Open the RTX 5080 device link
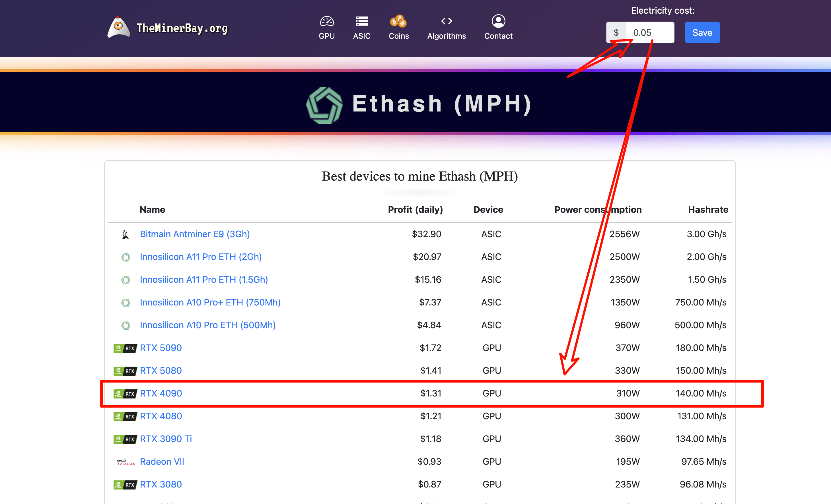Screen dimensions: 831x504 coord(161,371)
